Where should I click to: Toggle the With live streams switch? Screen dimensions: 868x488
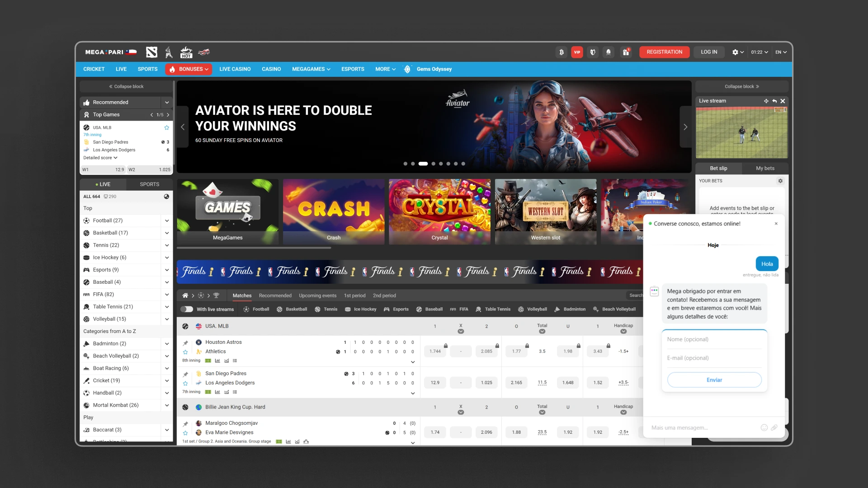point(187,309)
